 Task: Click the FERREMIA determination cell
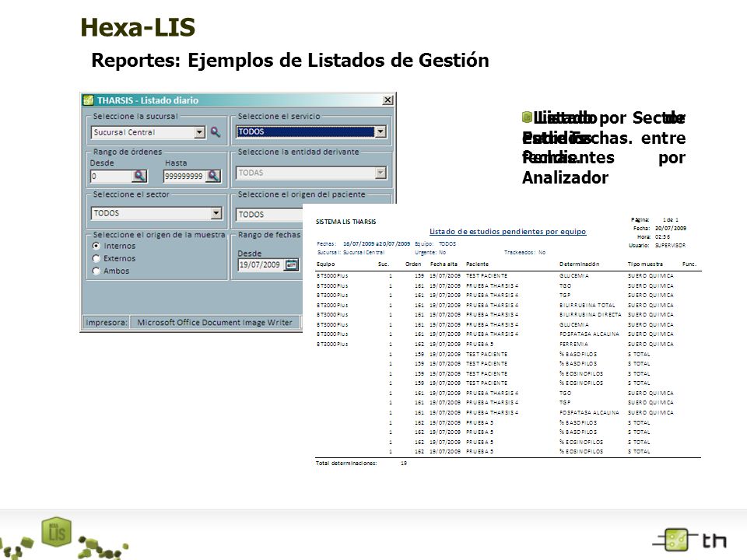(573, 344)
